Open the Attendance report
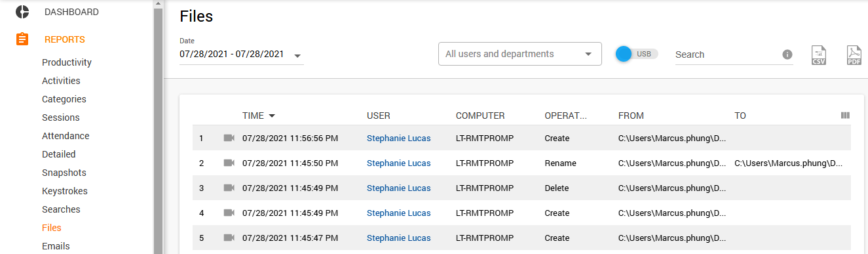This screenshot has width=868, height=254. click(x=66, y=136)
